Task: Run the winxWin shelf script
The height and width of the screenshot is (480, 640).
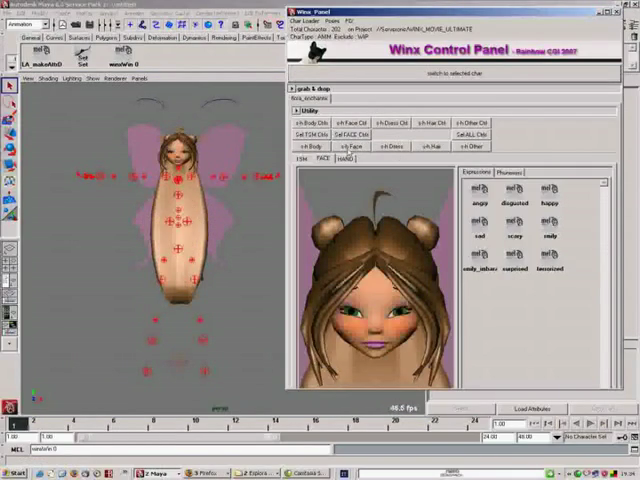Action: tap(124, 56)
